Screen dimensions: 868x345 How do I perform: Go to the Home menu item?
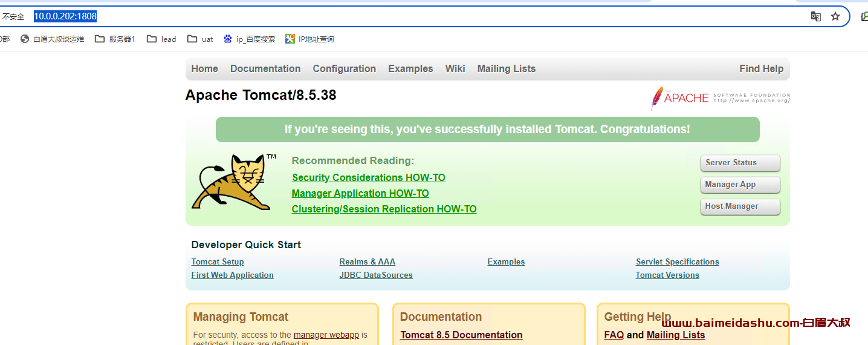[x=204, y=68]
